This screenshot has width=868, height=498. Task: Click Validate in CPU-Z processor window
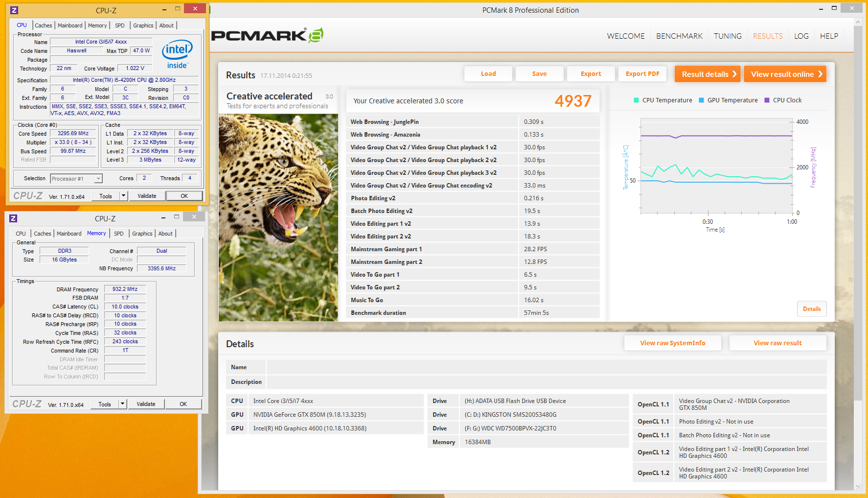(x=147, y=196)
